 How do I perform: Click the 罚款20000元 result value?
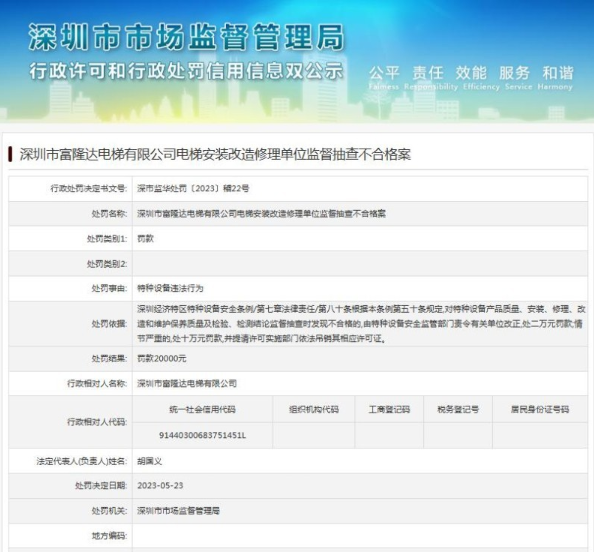point(162,358)
